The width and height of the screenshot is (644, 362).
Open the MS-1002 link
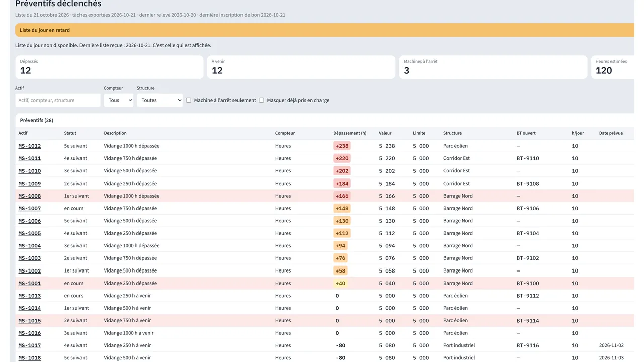pyautogui.click(x=30, y=270)
